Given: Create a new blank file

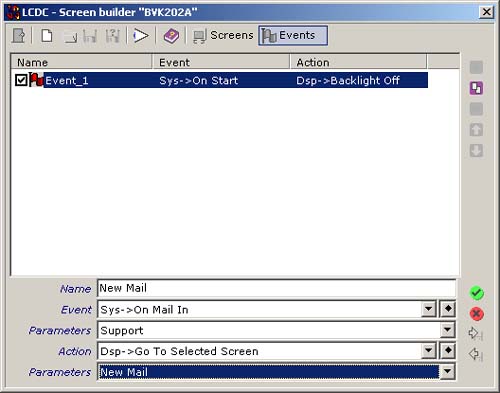Looking at the screenshot, I should 47,36.
